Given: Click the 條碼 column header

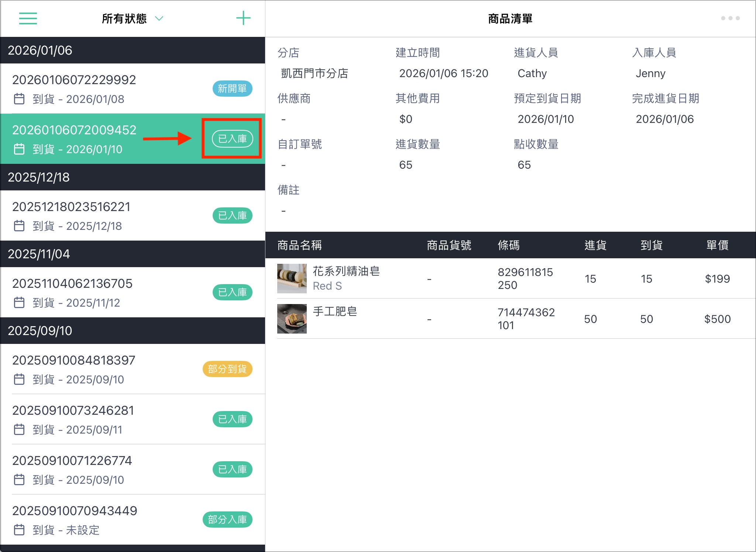Looking at the screenshot, I should pyautogui.click(x=509, y=245).
